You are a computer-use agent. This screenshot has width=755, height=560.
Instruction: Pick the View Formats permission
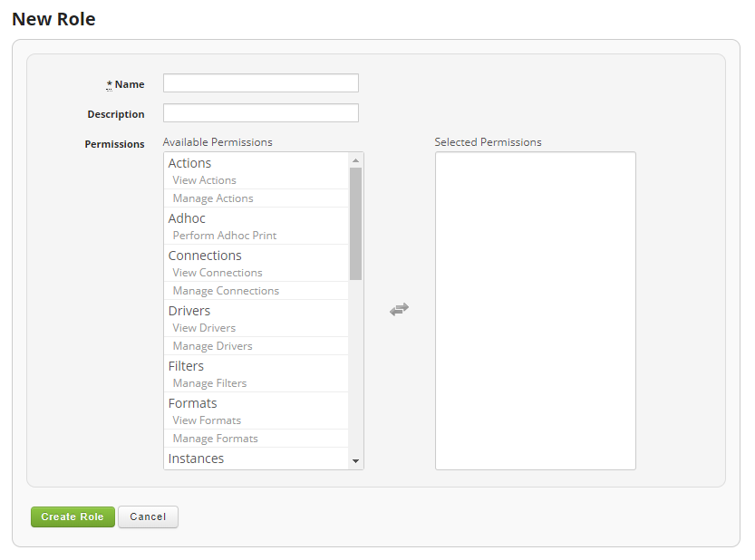tap(207, 420)
